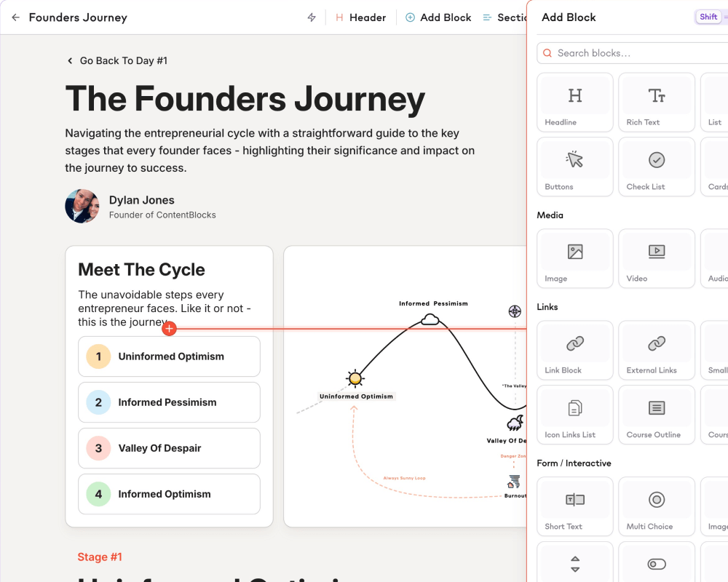Click Go Back To Day #1 link
This screenshot has height=582, width=728.
click(117, 61)
